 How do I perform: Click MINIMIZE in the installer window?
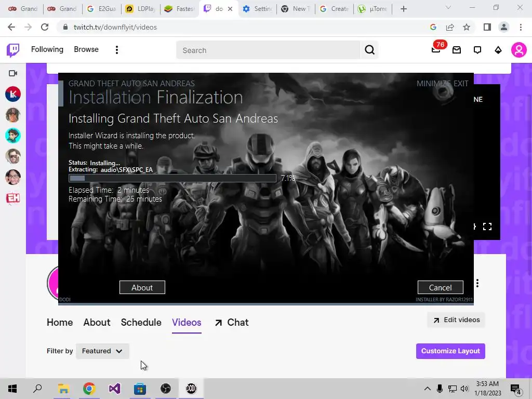coord(434,84)
